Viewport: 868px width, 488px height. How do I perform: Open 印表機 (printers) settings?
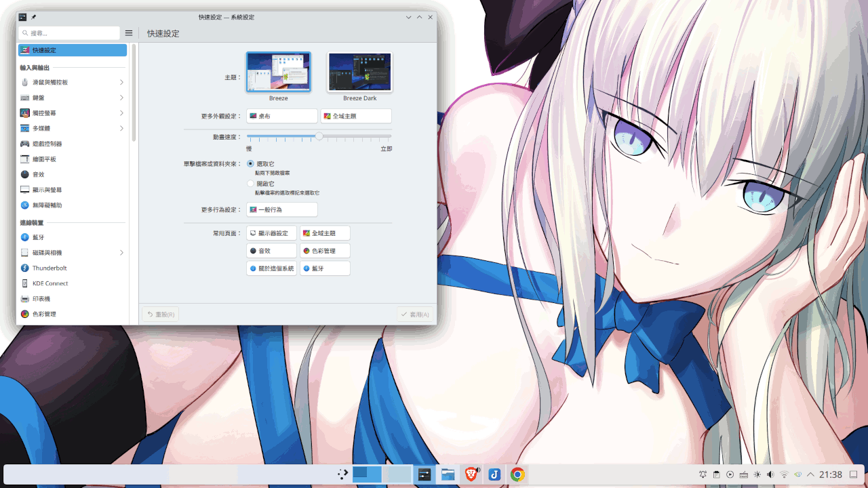coord(41,299)
